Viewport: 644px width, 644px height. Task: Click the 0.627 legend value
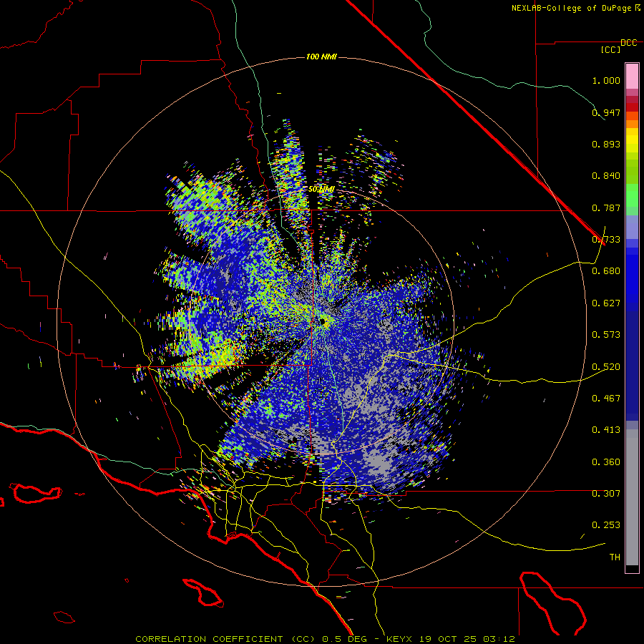(606, 303)
